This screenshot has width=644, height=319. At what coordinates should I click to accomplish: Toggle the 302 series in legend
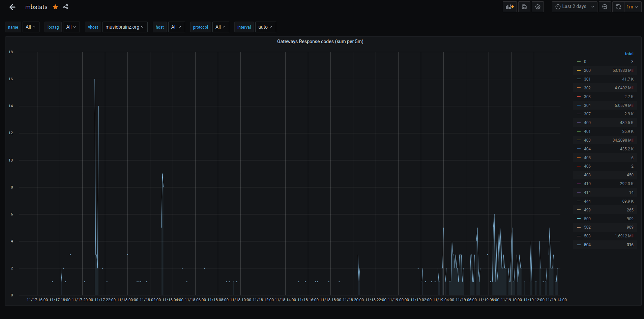(x=587, y=88)
